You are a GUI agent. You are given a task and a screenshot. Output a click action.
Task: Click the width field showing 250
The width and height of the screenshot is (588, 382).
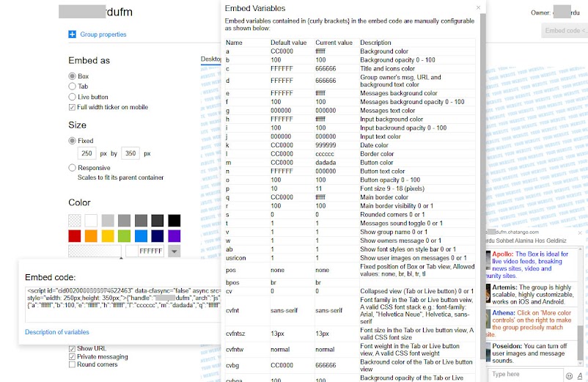[87, 153]
